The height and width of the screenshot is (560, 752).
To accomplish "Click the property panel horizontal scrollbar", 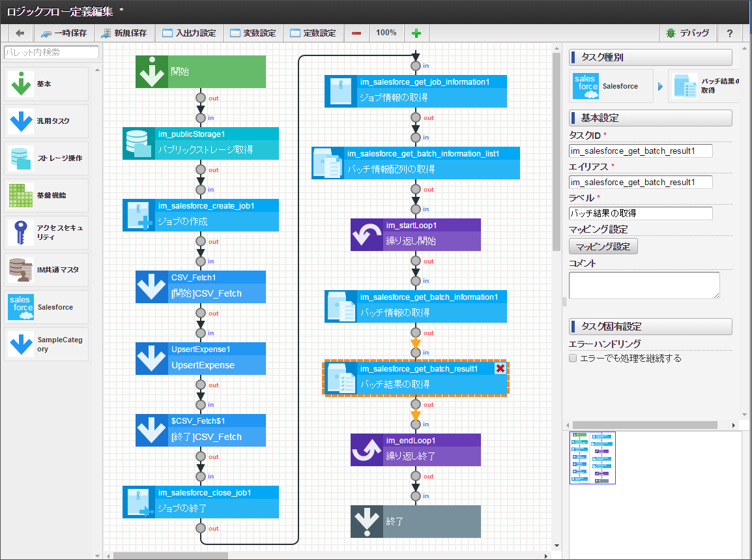I will click(644, 425).
